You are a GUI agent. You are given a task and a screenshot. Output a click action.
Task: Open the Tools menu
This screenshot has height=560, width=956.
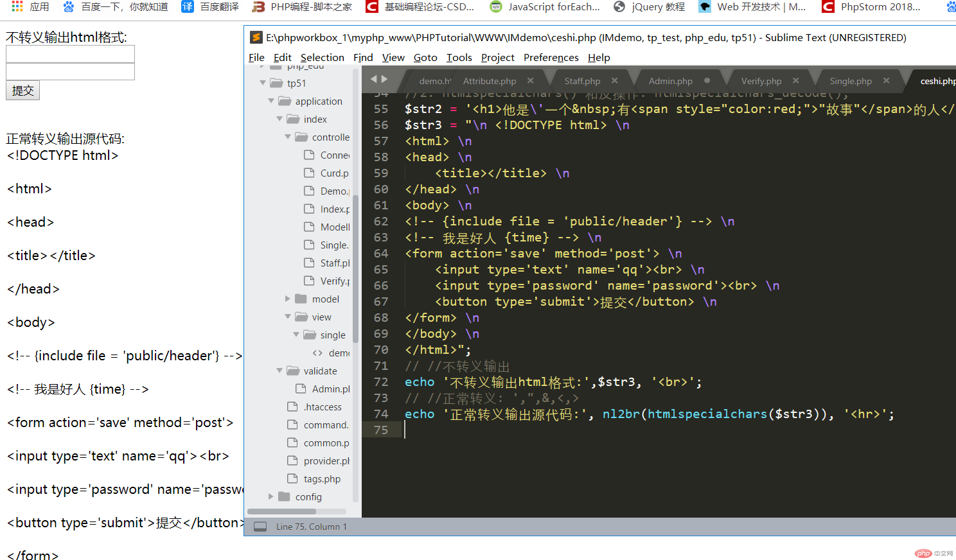coord(459,57)
